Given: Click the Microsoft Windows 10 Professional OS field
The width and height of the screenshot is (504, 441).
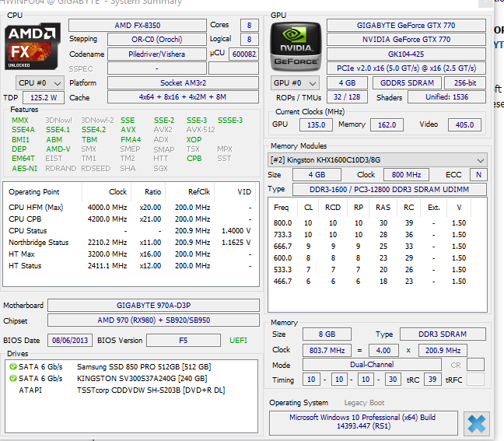Looking at the screenshot, I should click(363, 422).
